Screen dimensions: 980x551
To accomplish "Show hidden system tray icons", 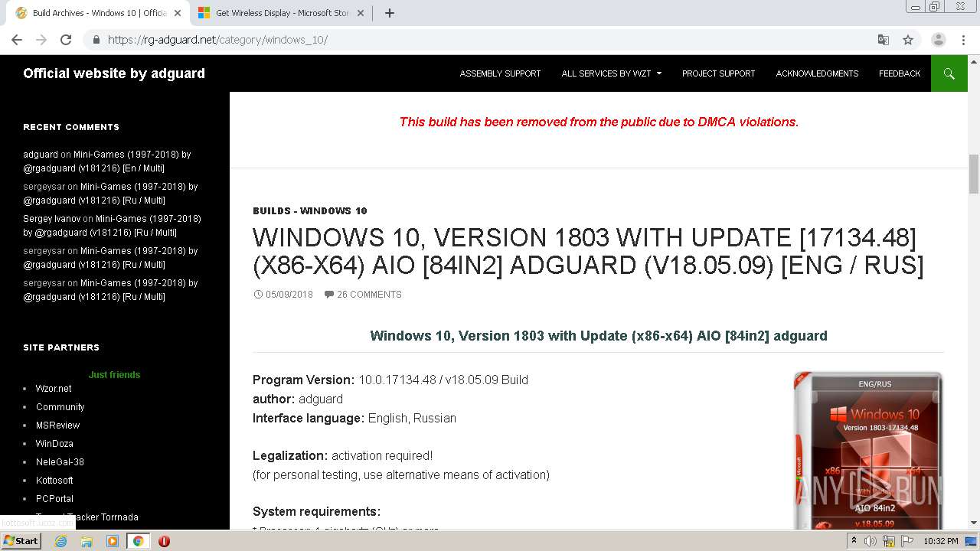I will coord(854,541).
